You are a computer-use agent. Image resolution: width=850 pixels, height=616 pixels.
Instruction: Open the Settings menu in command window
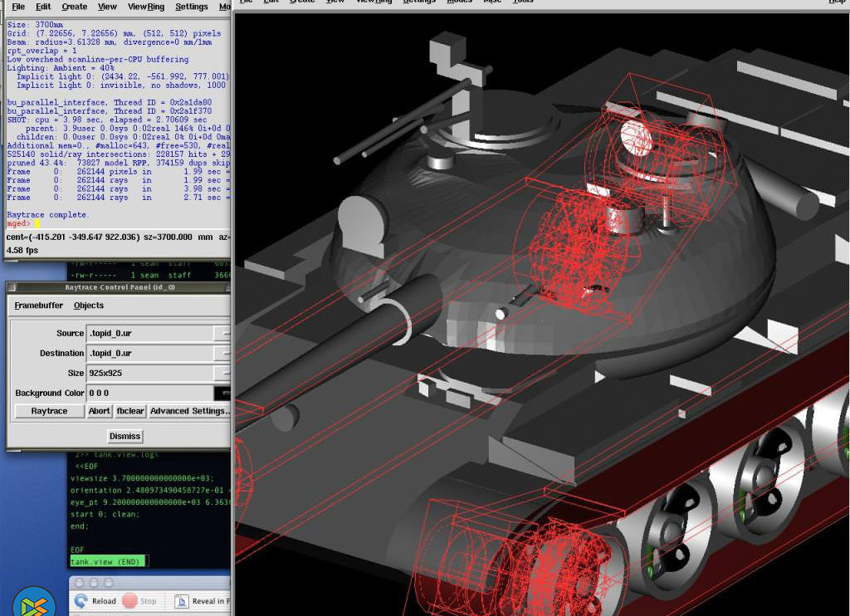192,7
